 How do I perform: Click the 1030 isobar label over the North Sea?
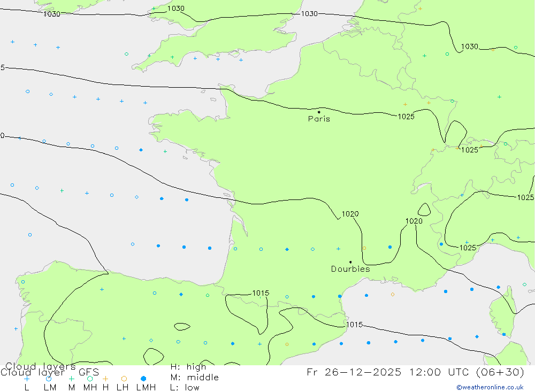[309, 14]
